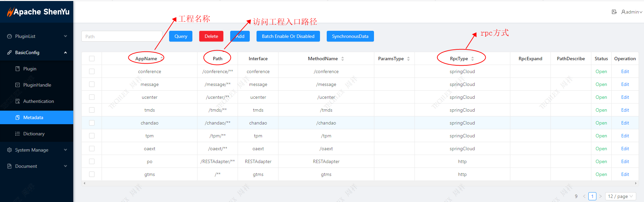Click the Authentication submenu icon
The width and height of the screenshot is (644, 202).
[18, 101]
